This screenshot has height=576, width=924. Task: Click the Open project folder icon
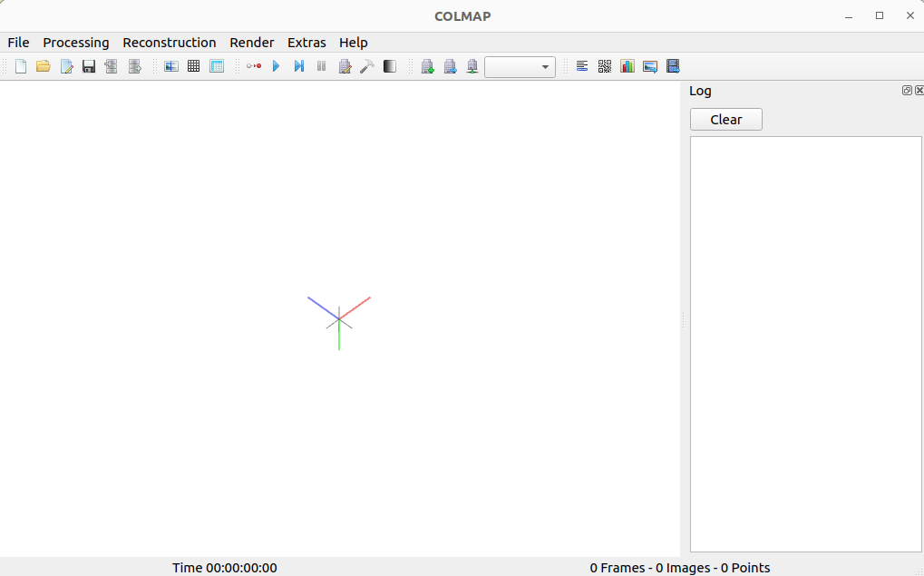click(43, 66)
